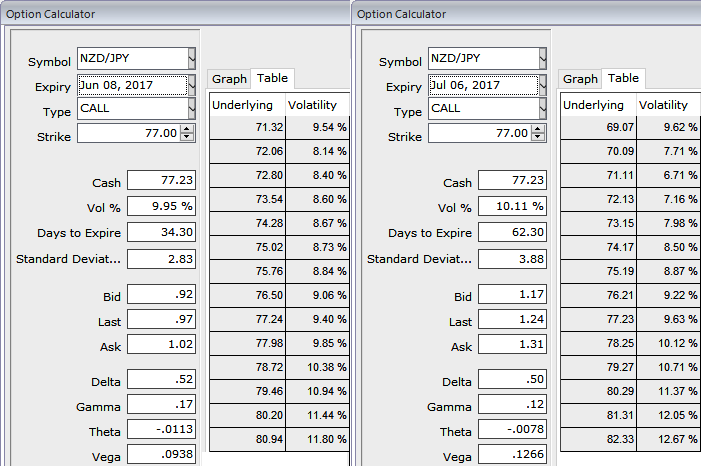702x466 pixels.
Task: Select Table tab in left calculator
Action: point(272,78)
